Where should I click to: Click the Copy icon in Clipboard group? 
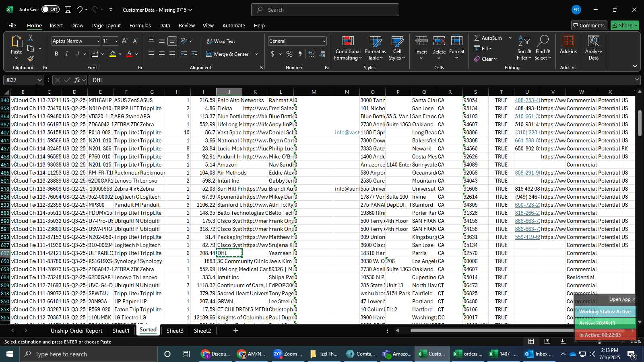(31, 48)
